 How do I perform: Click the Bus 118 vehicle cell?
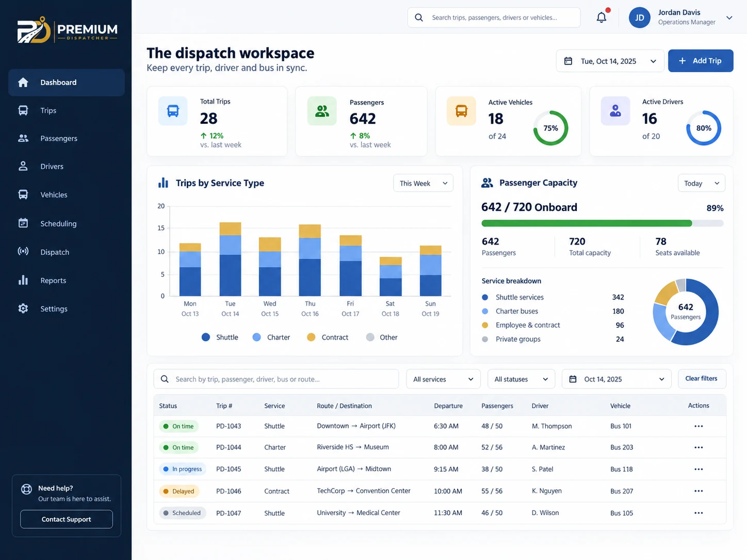(622, 469)
